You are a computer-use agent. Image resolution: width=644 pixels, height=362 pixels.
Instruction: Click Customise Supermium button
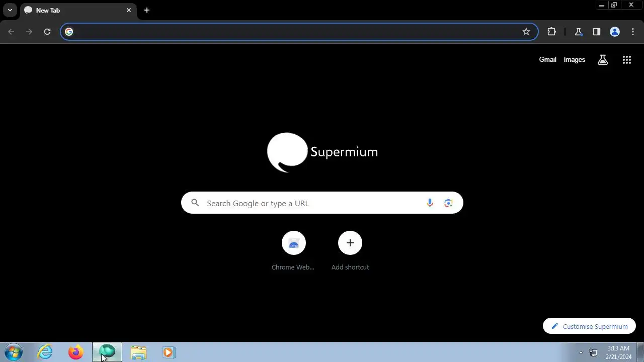[x=589, y=326]
